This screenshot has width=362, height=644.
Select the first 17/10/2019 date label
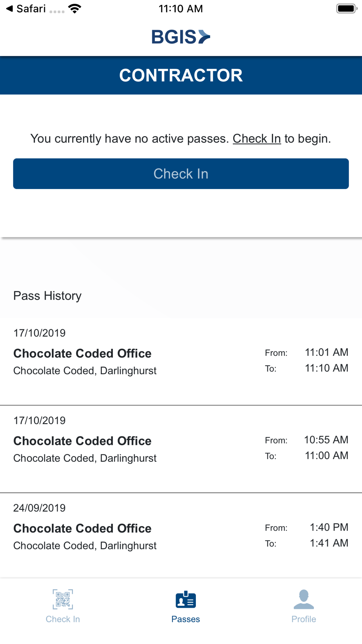[x=39, y=333]
